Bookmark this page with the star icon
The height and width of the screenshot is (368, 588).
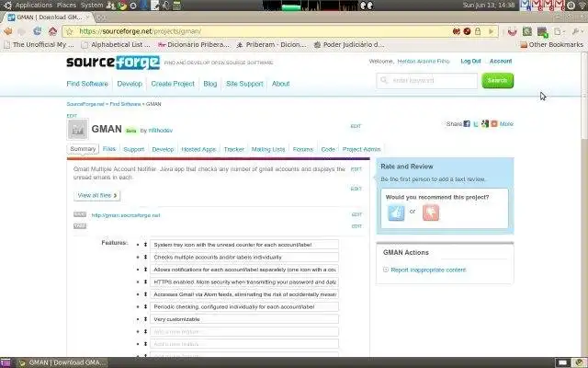pos(70,31)
